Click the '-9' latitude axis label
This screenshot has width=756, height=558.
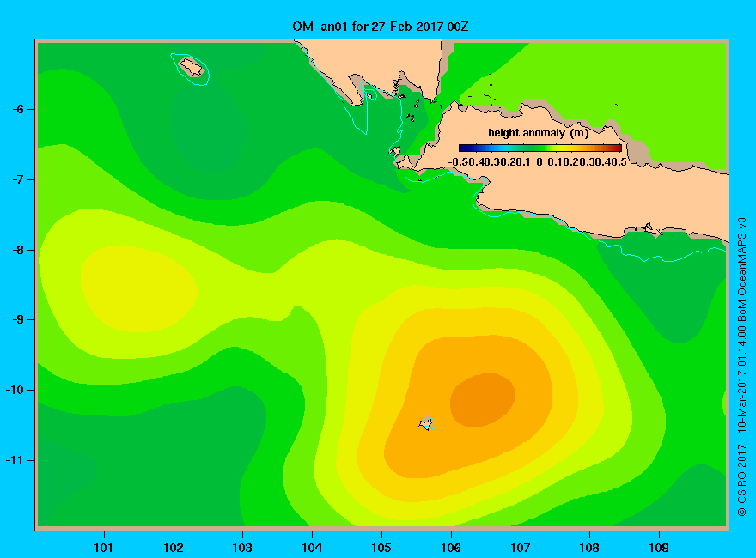(18, 320)
